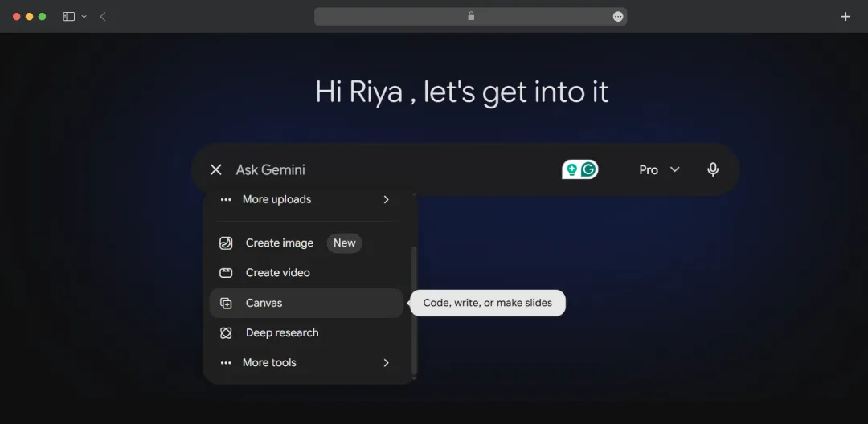Close the tools menu with X icon
Screen dimensions: 868x424
point(216,169)
